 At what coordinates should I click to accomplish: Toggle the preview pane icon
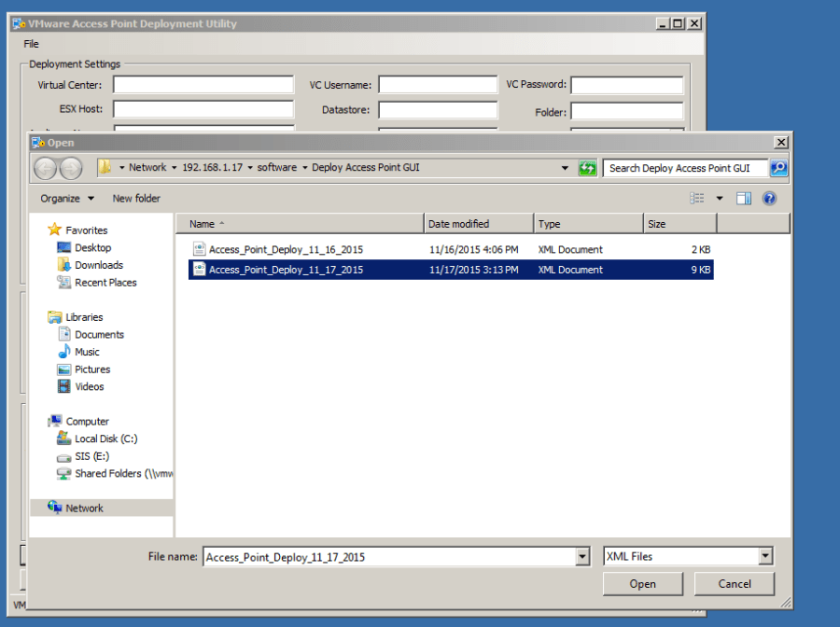[744, 198]
